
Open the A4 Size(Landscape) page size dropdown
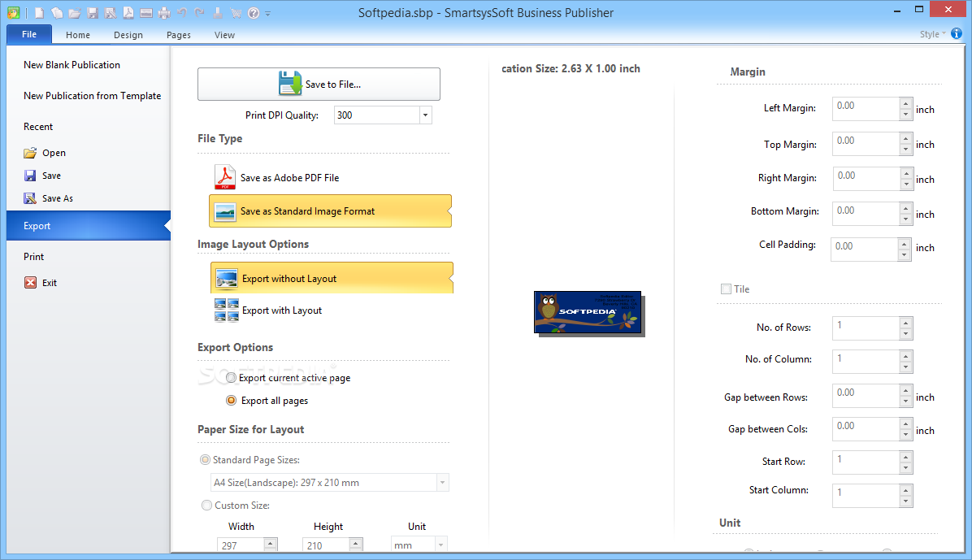[443, 483]
